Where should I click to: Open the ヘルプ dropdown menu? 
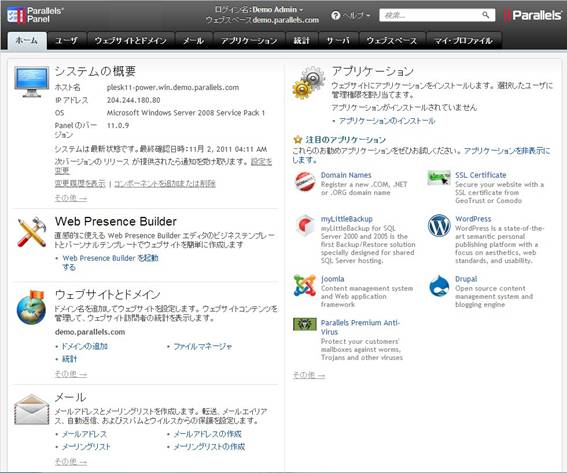click(356, 16)
